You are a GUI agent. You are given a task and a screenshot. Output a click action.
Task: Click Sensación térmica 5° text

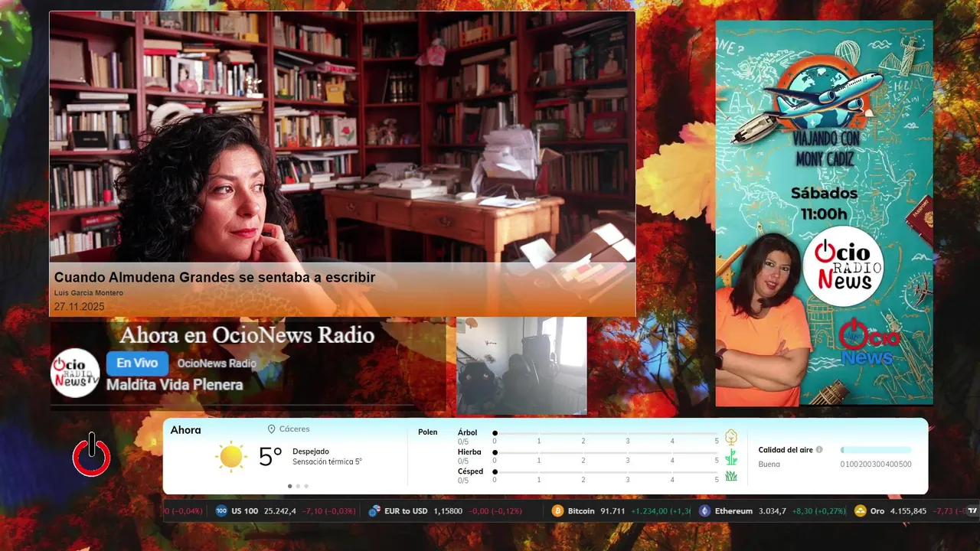[327, 462]
